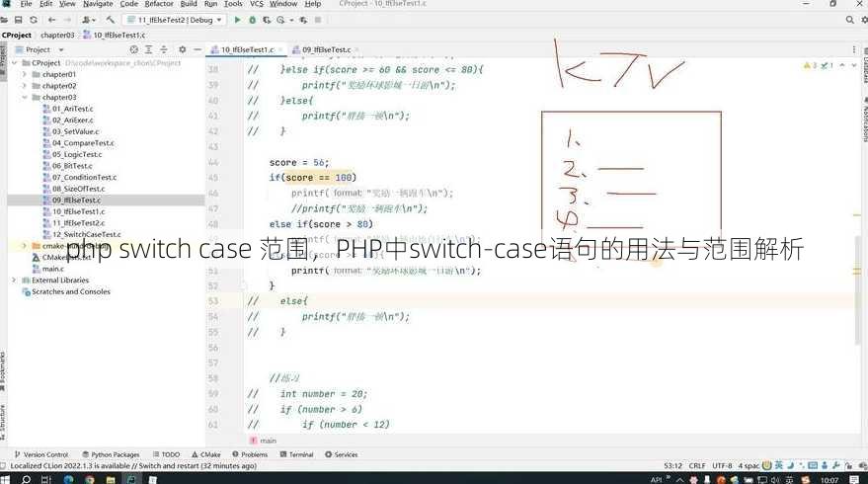Open the profiler run dropdown arrow
The image size is (868, 484).
click(291, 20)
